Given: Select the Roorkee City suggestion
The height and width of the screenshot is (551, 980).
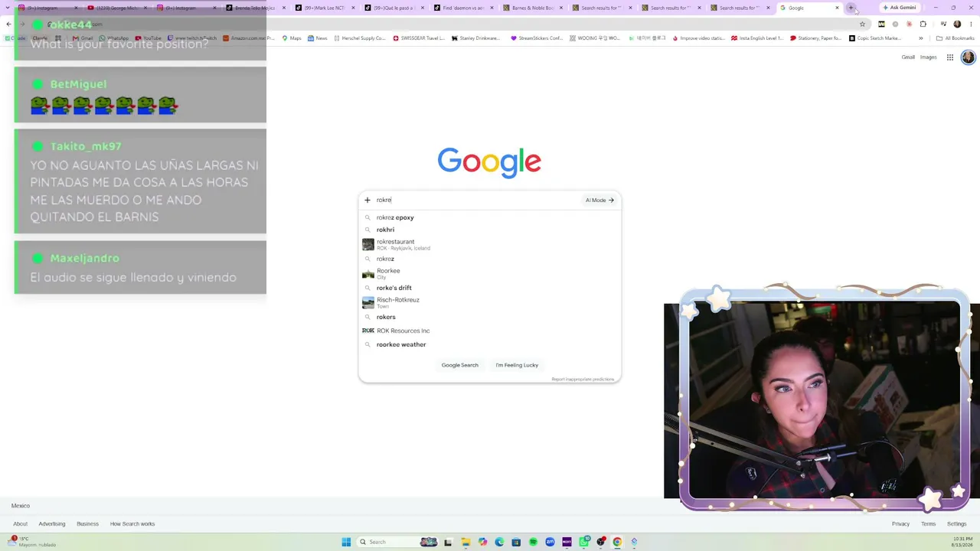Looking at the screenshot, I should coord(489,273).
